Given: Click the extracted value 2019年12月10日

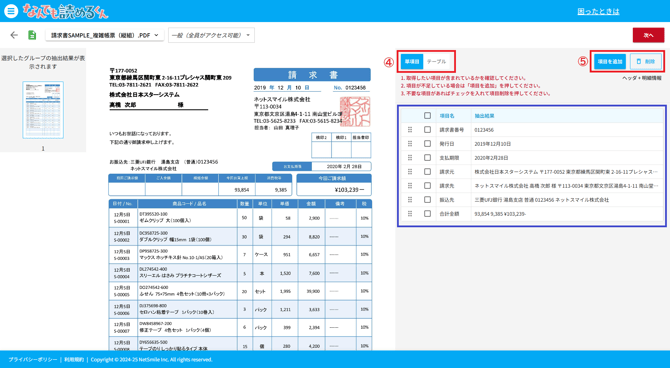Looking at the screenshot, I should pyautogui.click(x=492, y=144).
